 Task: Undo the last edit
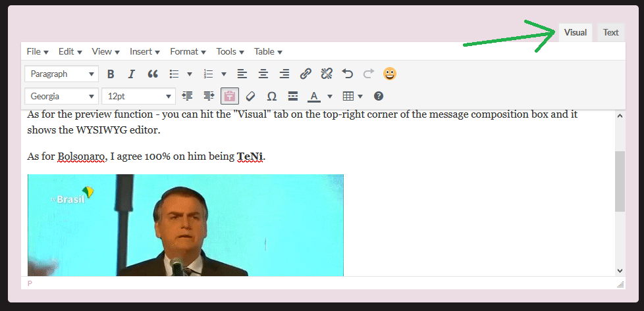point(348,74)
